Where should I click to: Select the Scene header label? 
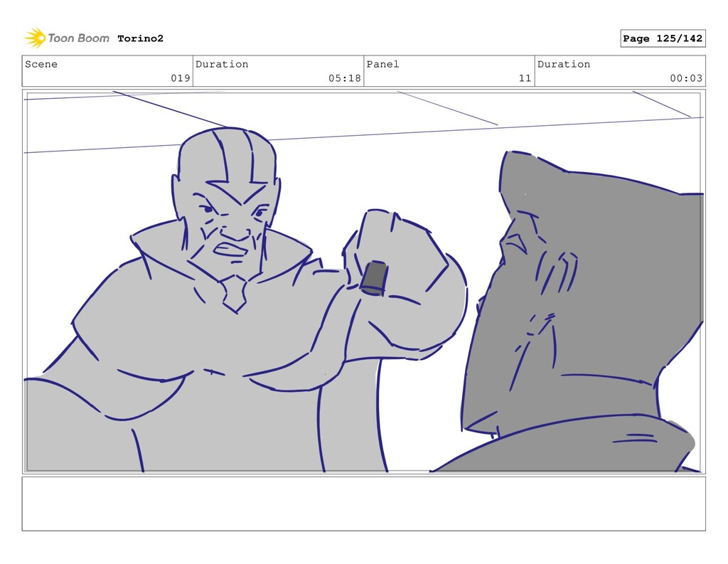pos(41,64)
